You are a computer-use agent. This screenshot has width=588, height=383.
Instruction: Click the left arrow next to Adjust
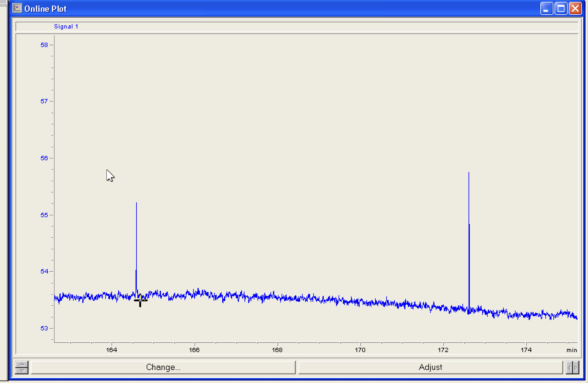tap(569, 368)
